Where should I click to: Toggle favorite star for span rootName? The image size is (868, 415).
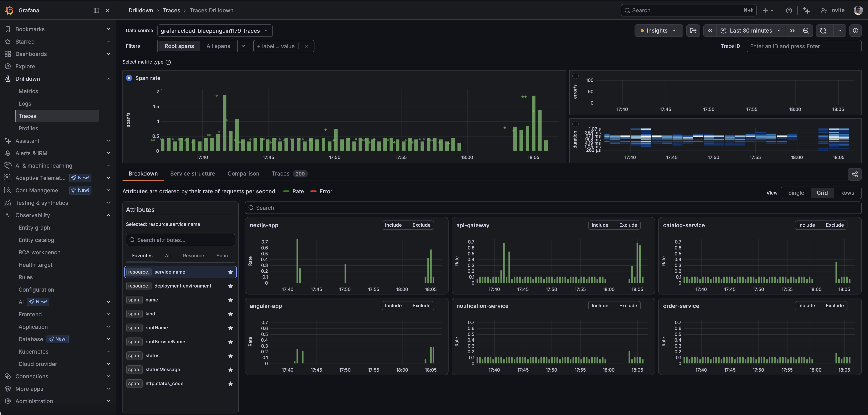click(x=231, y=328)
